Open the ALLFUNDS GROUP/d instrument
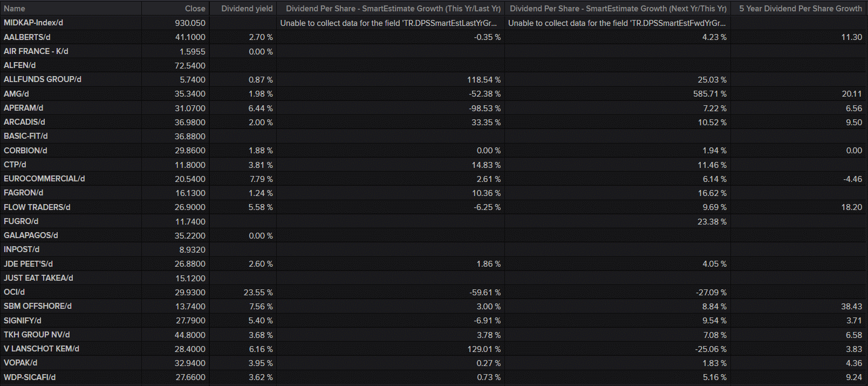 coord(43,79)
